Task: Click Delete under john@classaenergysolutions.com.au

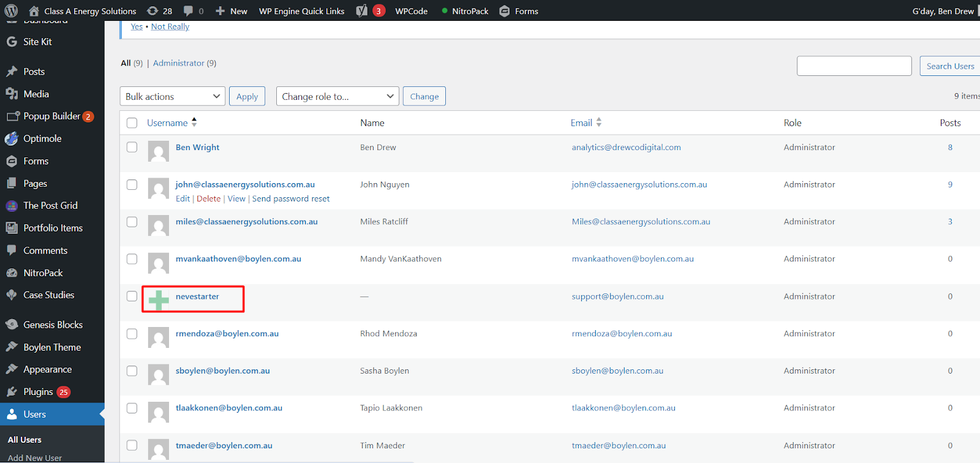Action: tap(209, 198)
